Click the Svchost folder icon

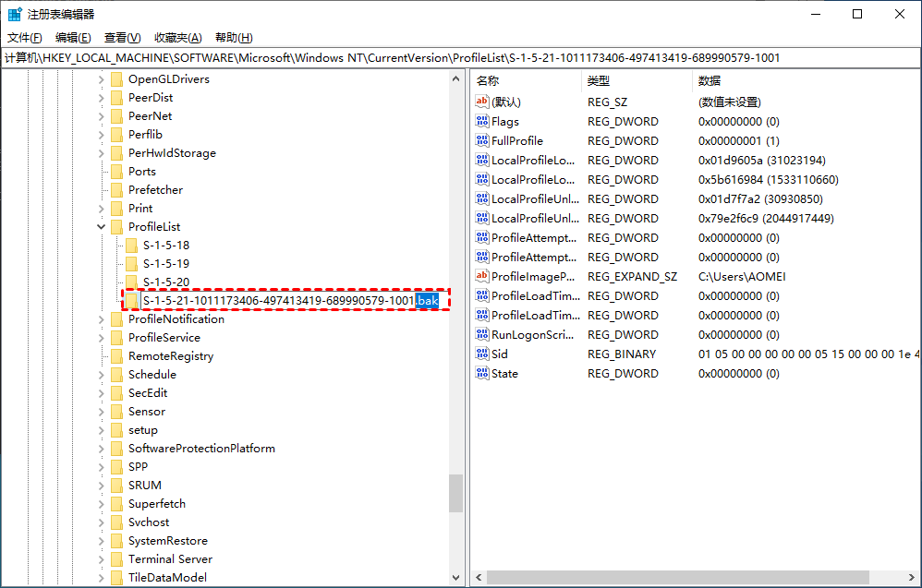[x=117, y=522]
